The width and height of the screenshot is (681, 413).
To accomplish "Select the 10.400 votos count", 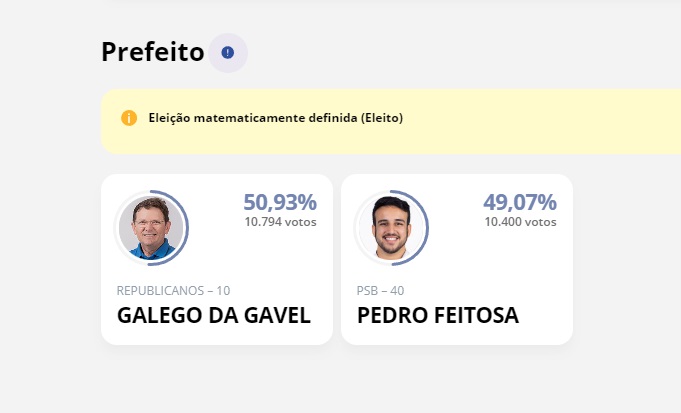I will [520, 222].
